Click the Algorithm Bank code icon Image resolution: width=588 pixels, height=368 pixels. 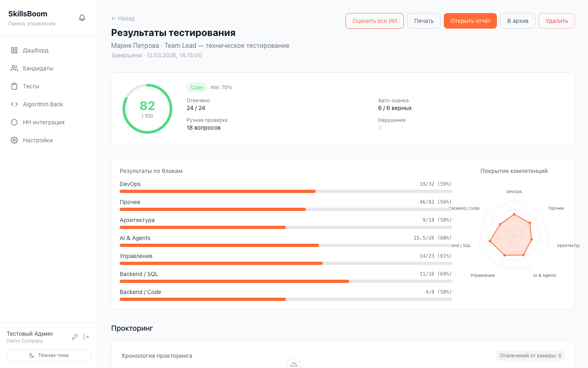(14, 104)
